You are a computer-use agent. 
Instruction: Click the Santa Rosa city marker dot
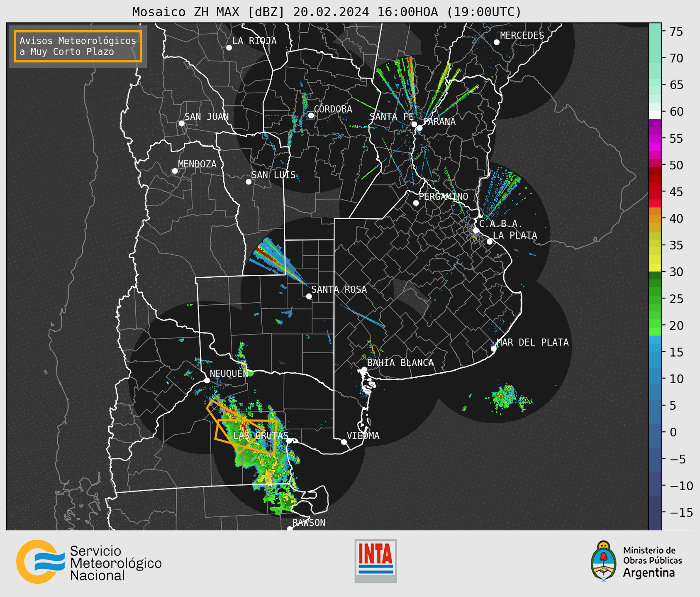point(309,296)
